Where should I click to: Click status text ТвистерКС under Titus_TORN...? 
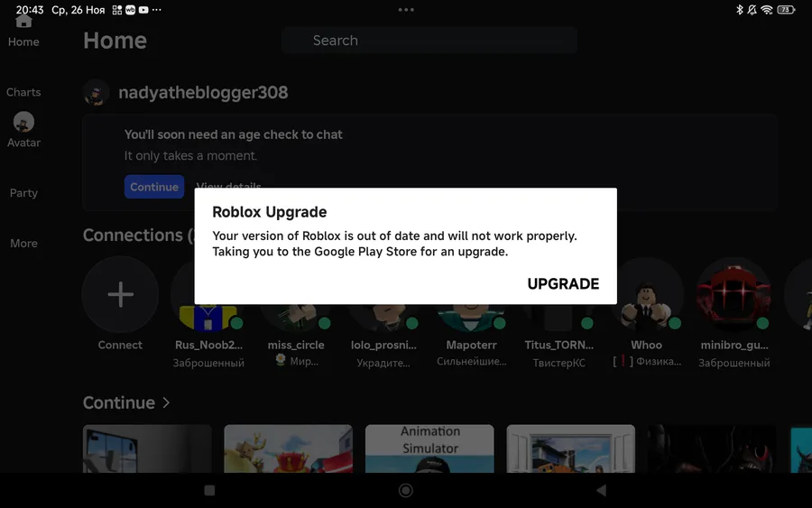coord(558,363)
